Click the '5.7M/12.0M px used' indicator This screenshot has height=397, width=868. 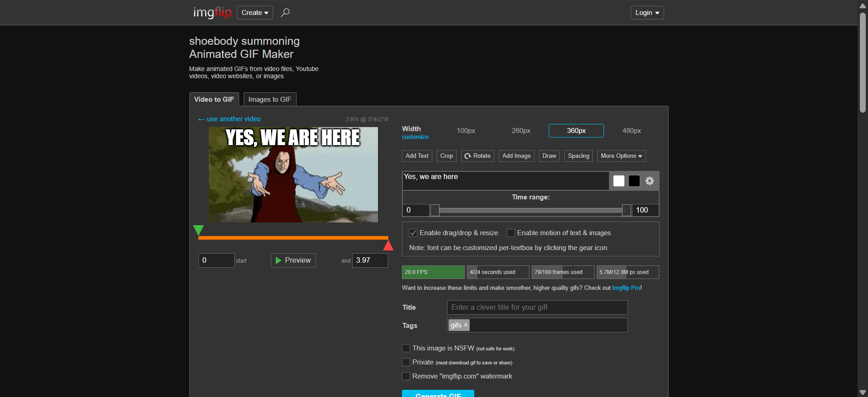click(627, 272)
